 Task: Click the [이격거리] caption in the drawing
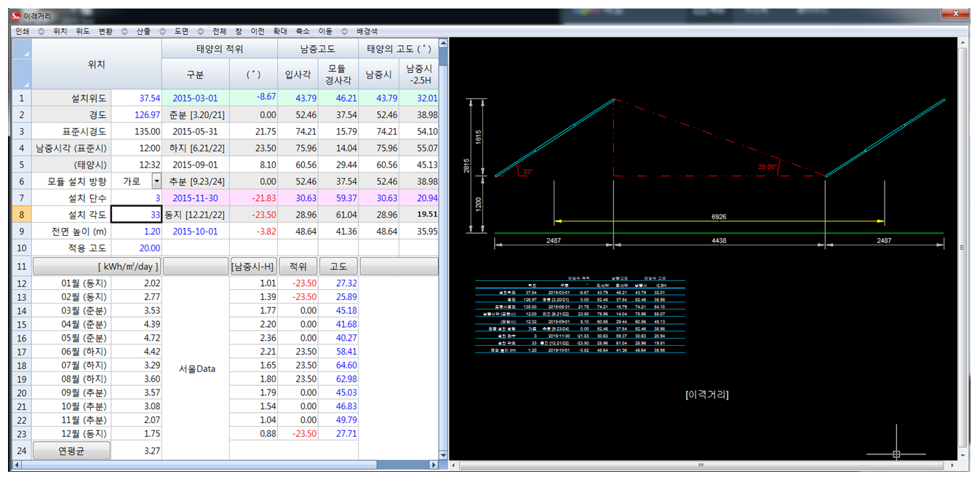pos(707,395)
